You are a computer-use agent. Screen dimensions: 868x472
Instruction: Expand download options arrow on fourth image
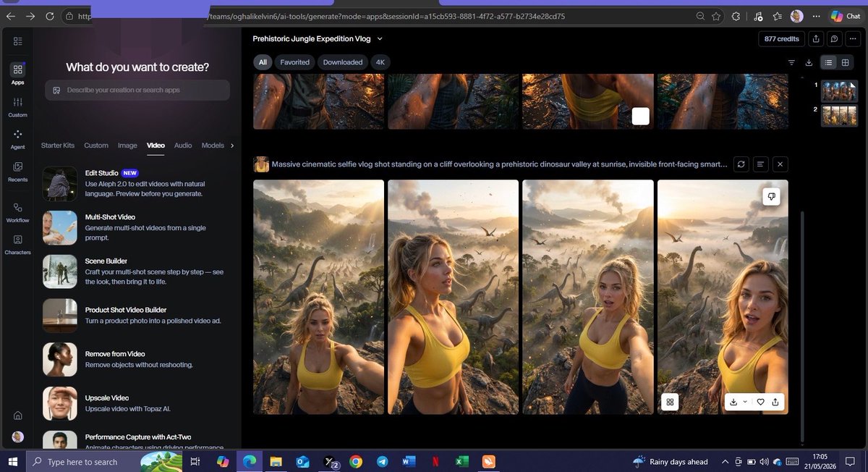[x=745, y=403]
